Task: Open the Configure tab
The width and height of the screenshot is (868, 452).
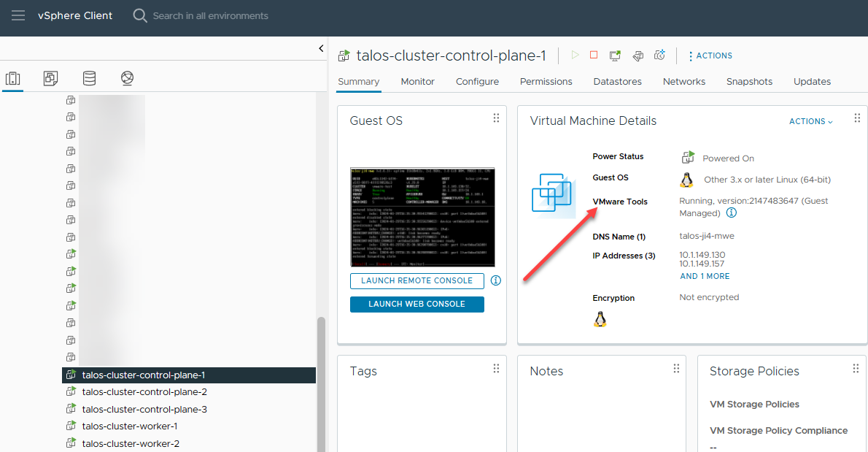Action: (477, 82)
